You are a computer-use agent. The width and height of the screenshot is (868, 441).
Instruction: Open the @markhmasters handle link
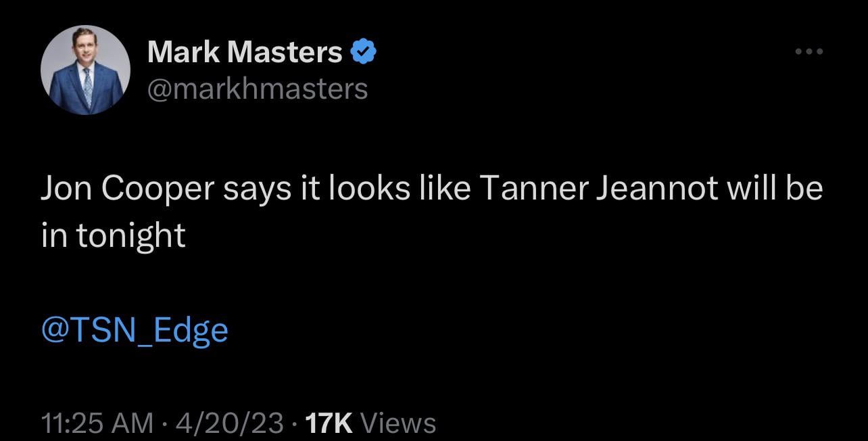(x=258, y=89)
